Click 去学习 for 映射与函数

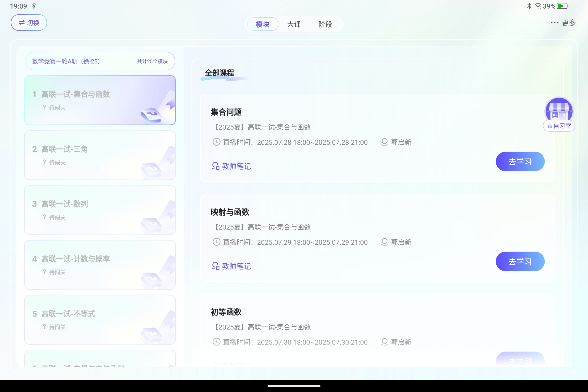(520, 261)
